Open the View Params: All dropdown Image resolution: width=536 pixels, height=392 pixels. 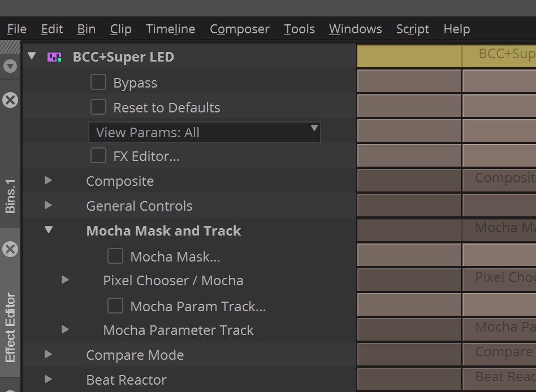tap(205, 132)
